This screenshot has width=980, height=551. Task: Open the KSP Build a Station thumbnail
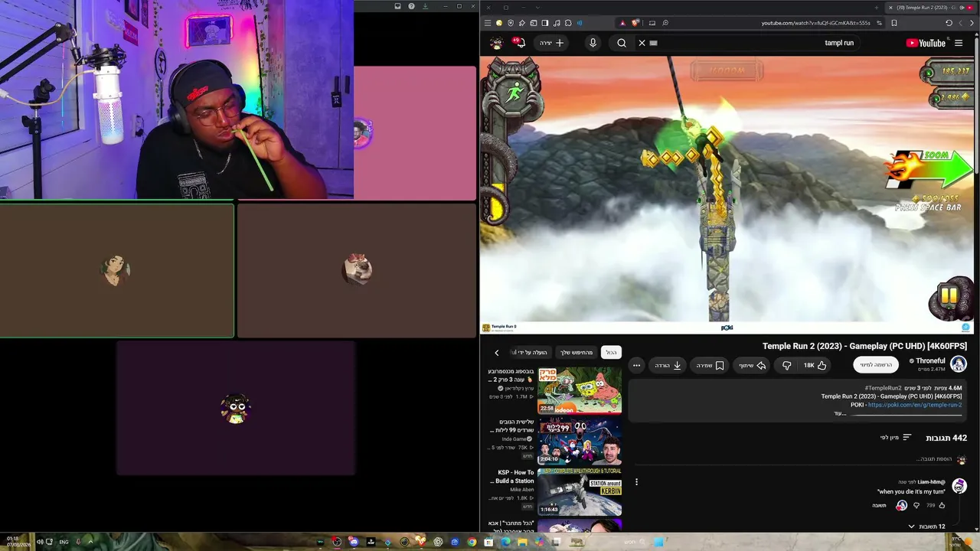(580, 491)
